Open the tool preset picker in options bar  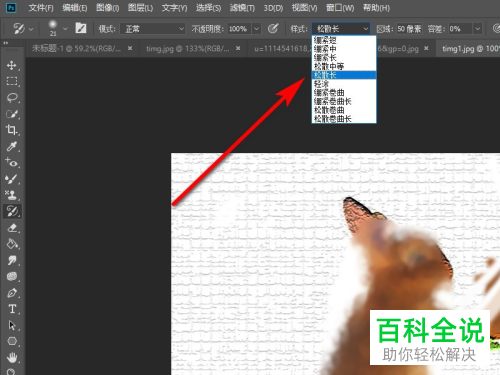[23, 29]
